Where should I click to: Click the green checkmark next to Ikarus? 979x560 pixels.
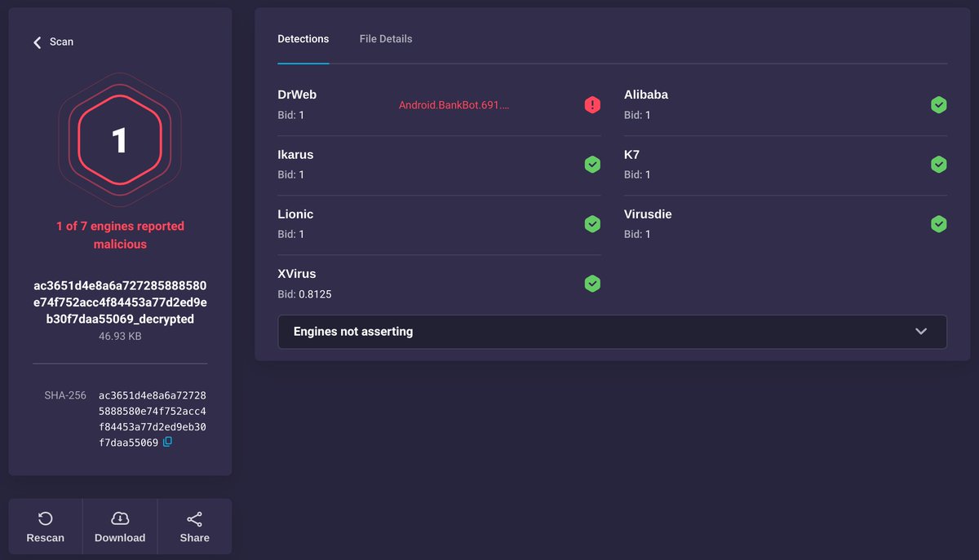click(x=592, y=164)
